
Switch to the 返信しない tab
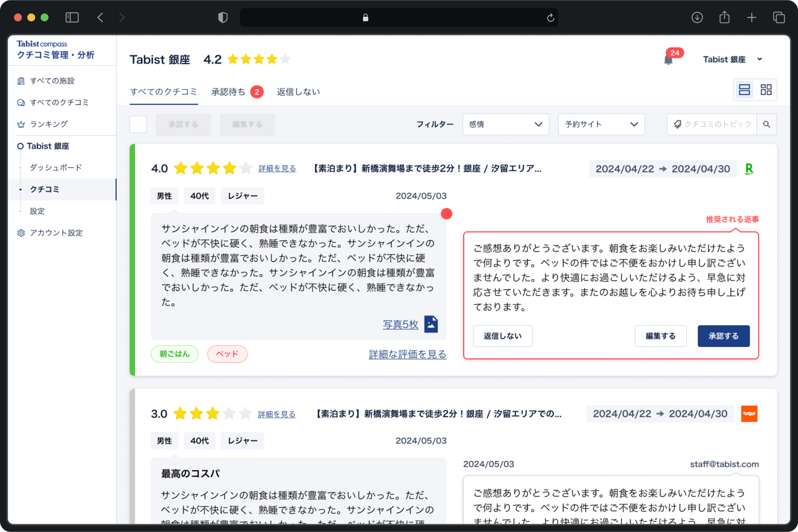click(298, 92)
